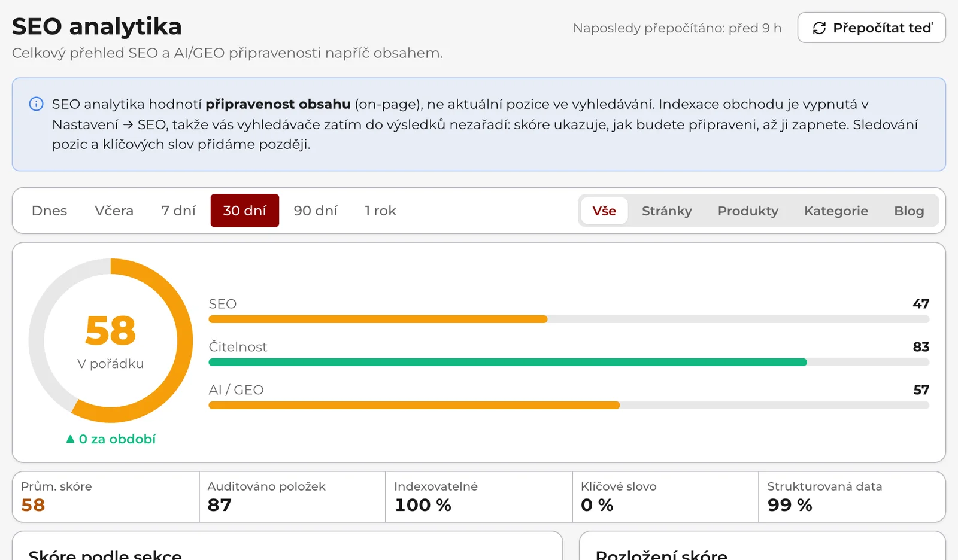The height and width of the screenshot is (560, 958).
Task: Click the bold 'připravenost obsahu' text
Action: point(278,104)
